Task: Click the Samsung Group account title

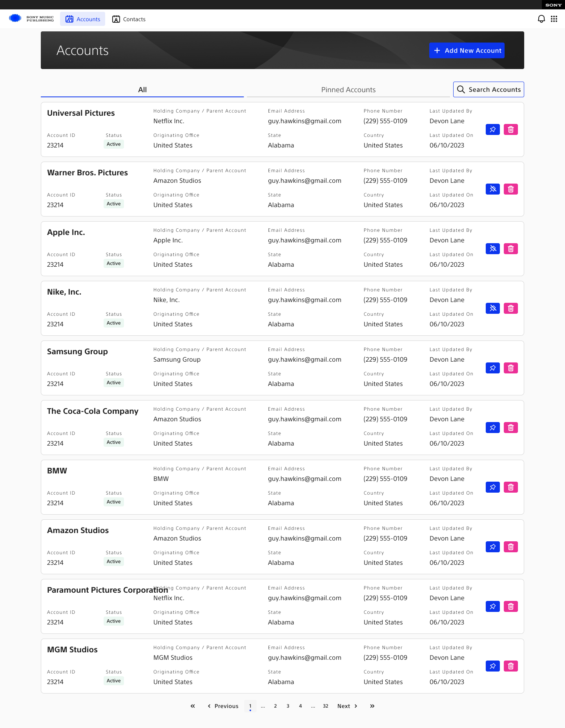Action: pyautogui.click(x=77, y=351)
